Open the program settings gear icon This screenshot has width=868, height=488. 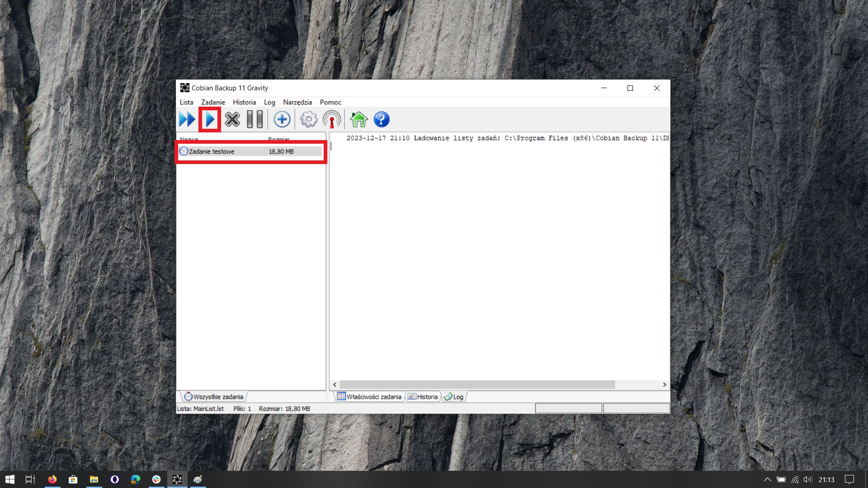tap(309, 120)
